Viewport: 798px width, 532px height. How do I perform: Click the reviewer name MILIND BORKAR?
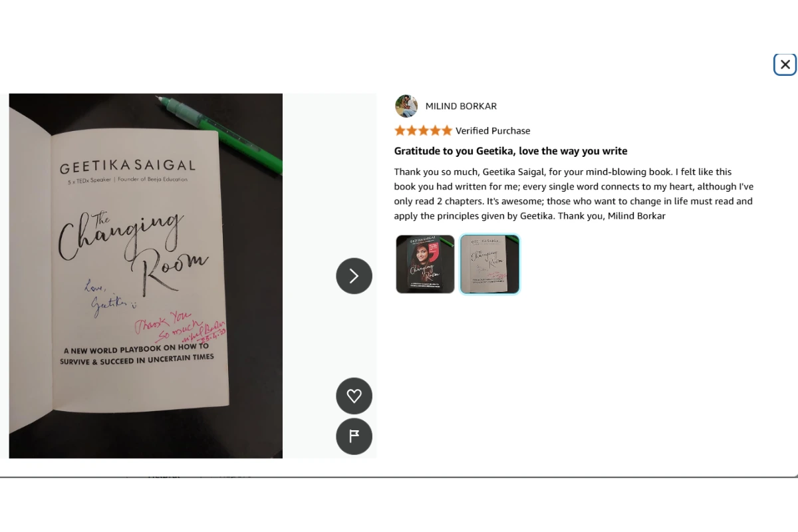click(x=461, y=106)
